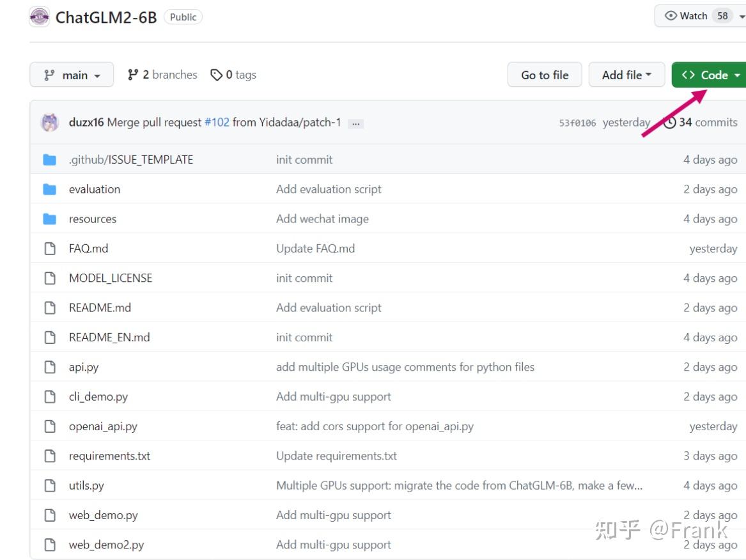
Task: Open the evaluation folder
Action: (x=95, y=189)
